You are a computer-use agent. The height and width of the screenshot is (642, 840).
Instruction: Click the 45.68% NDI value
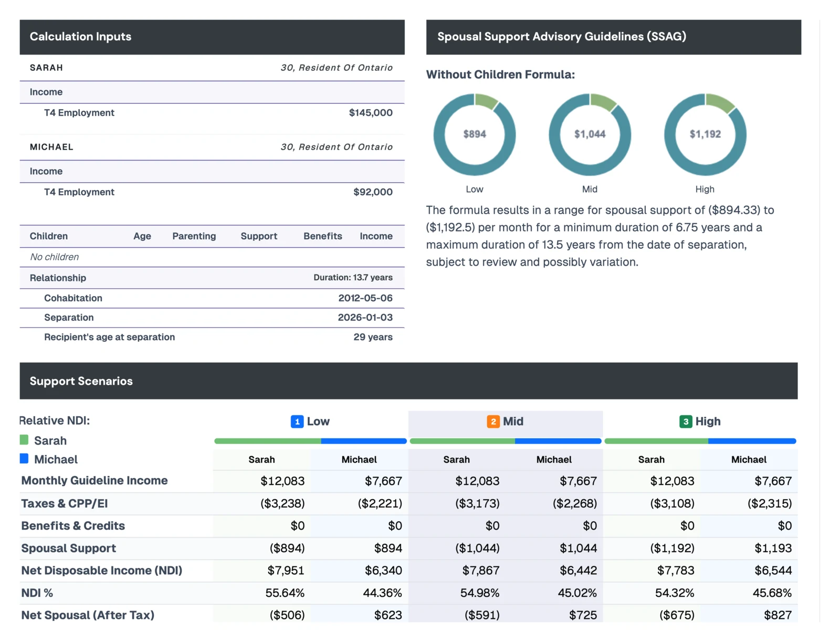click(772, 593)
